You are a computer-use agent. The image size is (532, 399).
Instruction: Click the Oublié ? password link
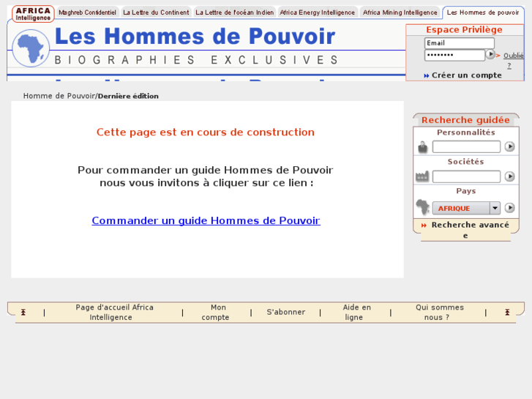tap(513, 60)
